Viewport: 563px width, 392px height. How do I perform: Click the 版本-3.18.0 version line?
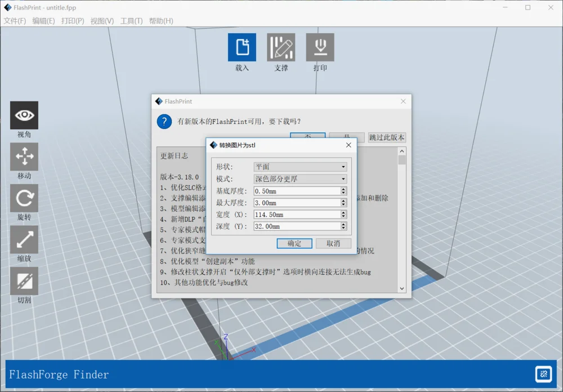pos(180,177)
